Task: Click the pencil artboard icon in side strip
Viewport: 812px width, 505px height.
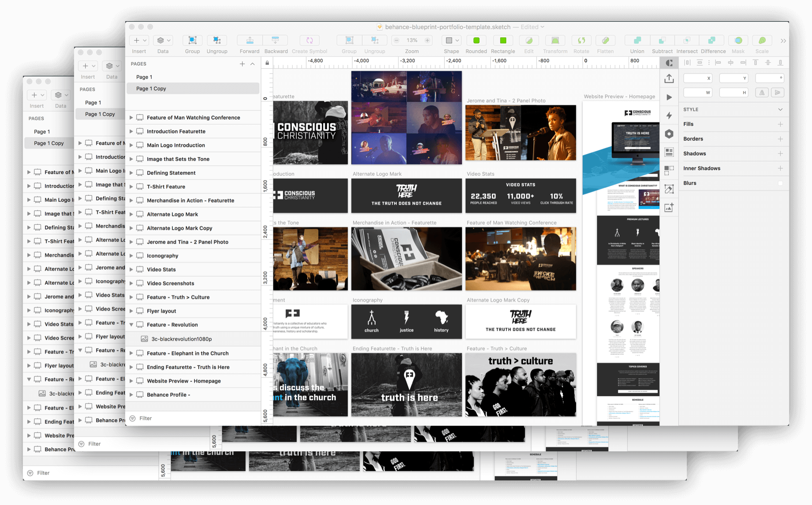Action: click(x=669, y=189)
